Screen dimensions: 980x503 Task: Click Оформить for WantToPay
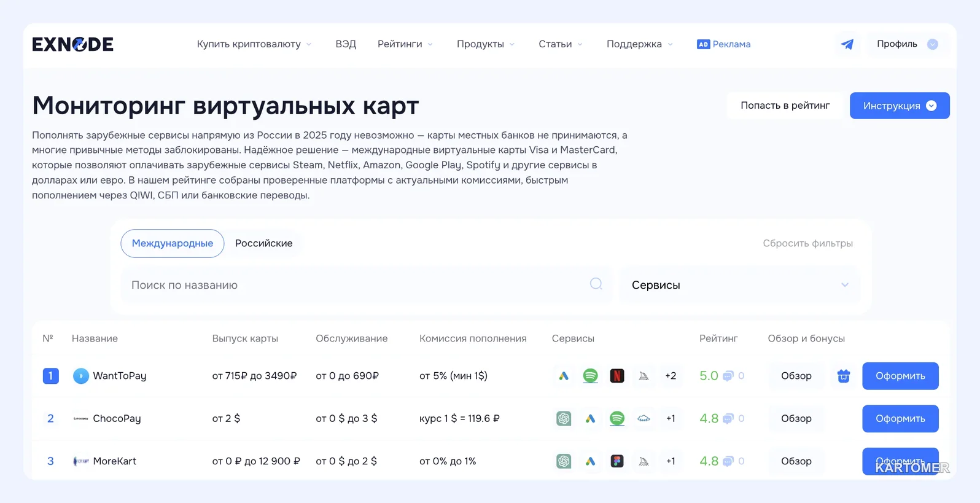[900, 376]
